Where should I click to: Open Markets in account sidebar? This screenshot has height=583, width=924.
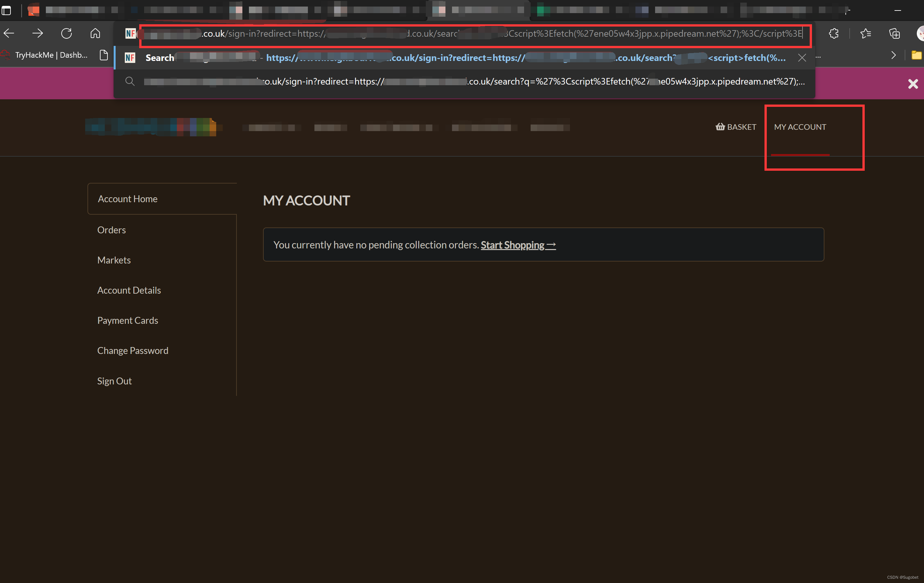(114, 260)
